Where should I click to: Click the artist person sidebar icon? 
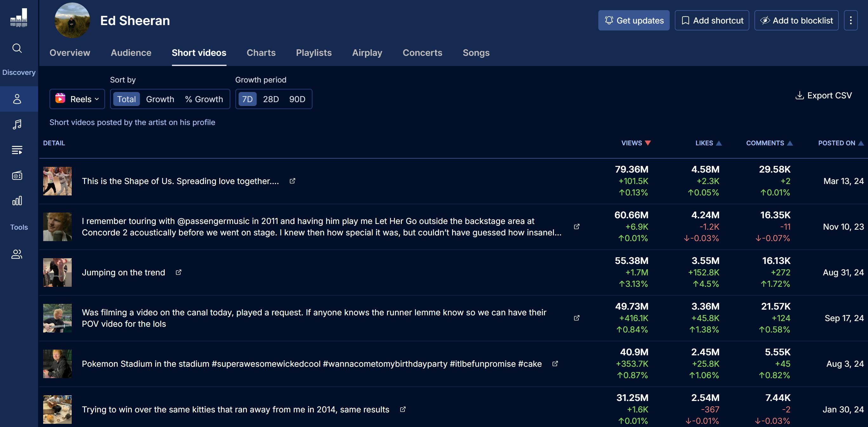tap(17, 99)
